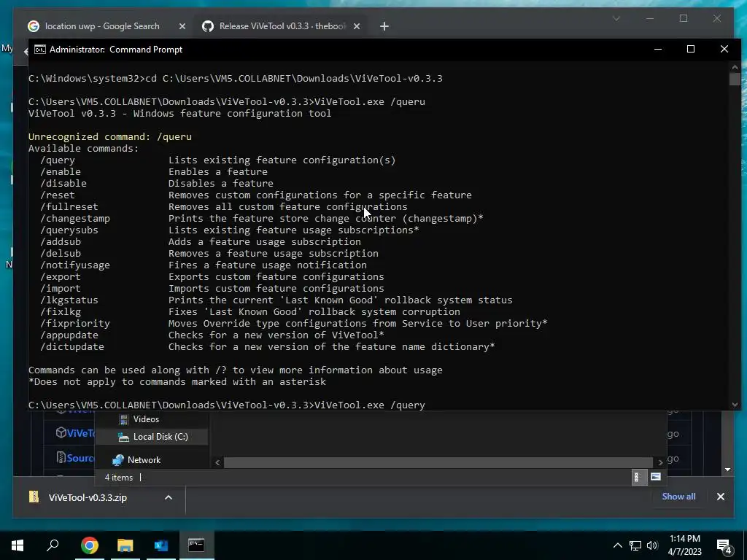This screenshot has height=560, width=747.
Task: Click the Command Prompt vertical scrollbar thumb
Action: [x=735, y=79]
